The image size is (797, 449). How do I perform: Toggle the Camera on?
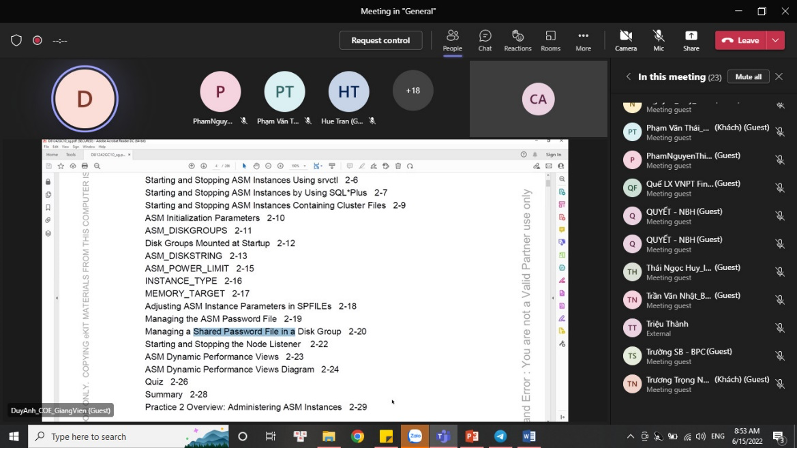pos(626,40)
